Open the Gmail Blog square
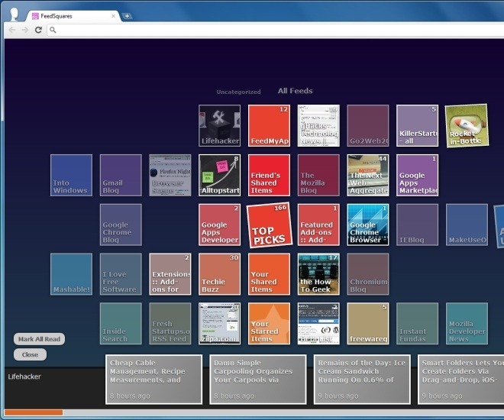 (121, 175)
